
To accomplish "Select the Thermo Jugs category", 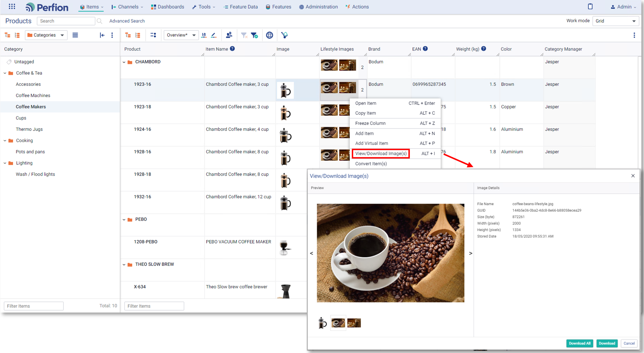I will coord(29,130).
